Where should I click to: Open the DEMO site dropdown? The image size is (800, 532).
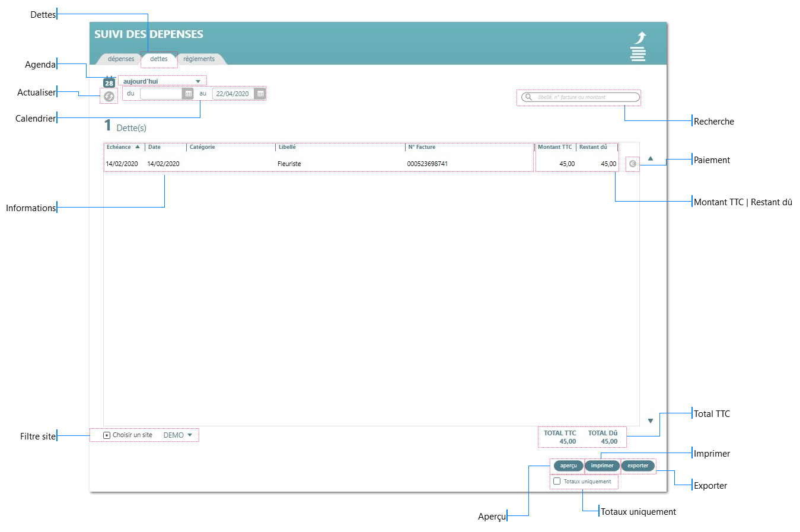pos(178,435)
